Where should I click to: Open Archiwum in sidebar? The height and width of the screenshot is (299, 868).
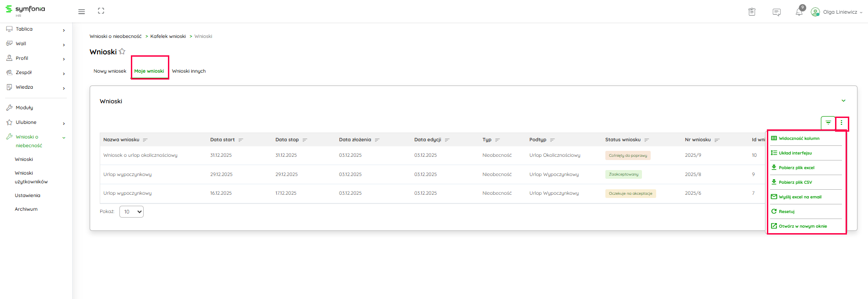26,209
